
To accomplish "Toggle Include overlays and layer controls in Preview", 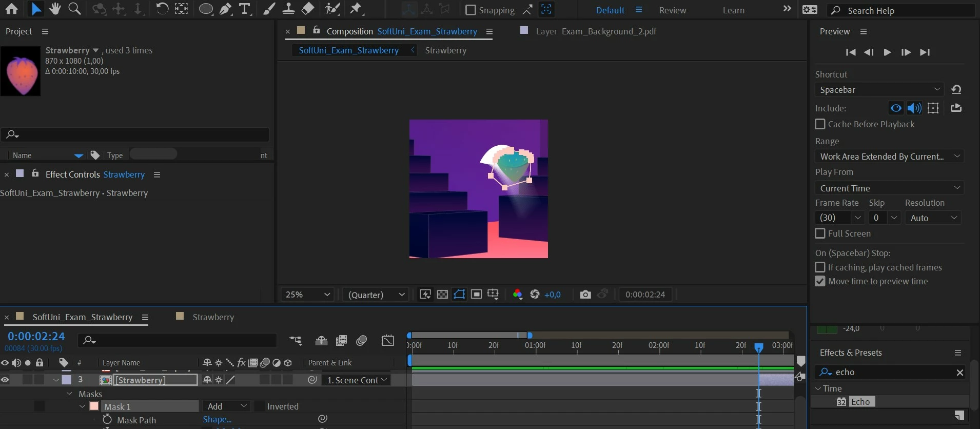I will tap(933, 108).
